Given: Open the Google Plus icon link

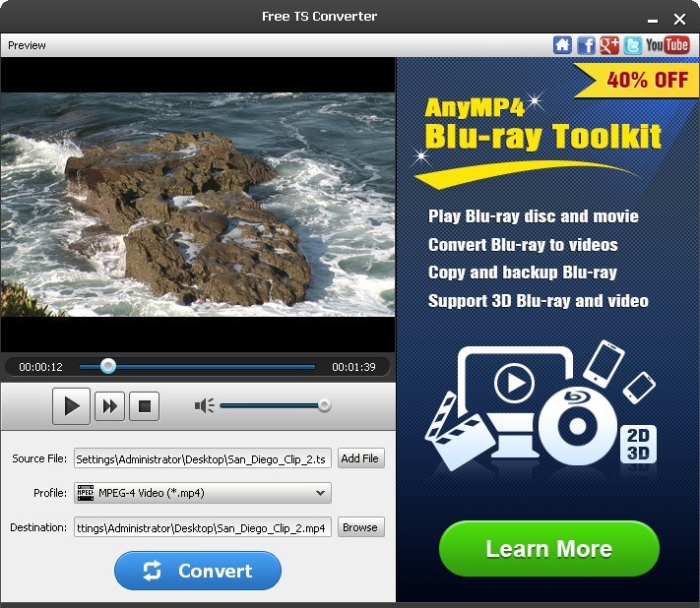Looking at the screenshot, I should [609, 45].
